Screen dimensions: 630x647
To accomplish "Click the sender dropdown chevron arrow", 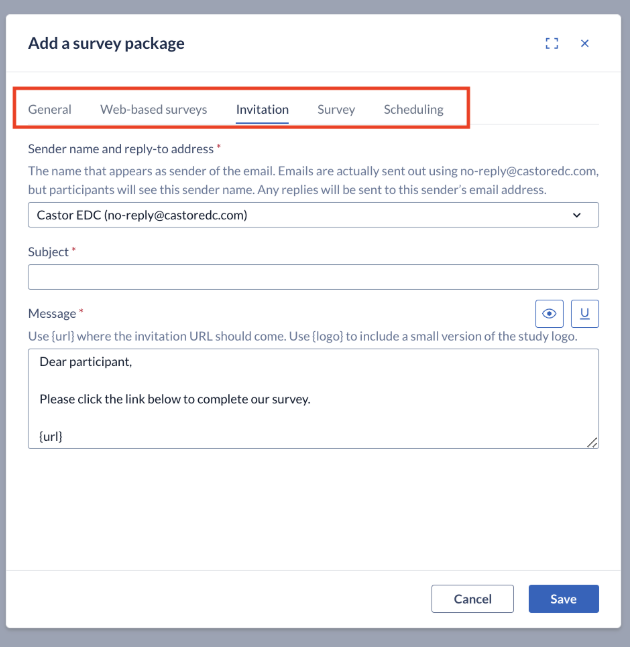I will (577, 215).
